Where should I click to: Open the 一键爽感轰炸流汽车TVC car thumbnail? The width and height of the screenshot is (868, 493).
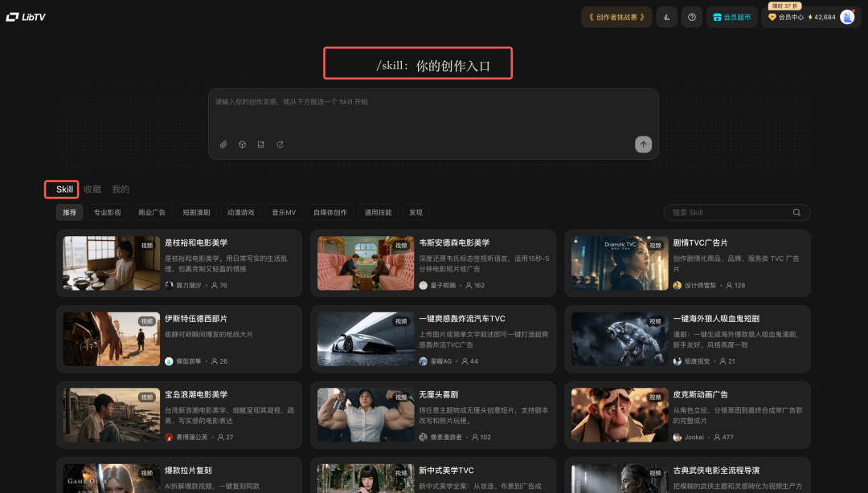tap(366, 339)
